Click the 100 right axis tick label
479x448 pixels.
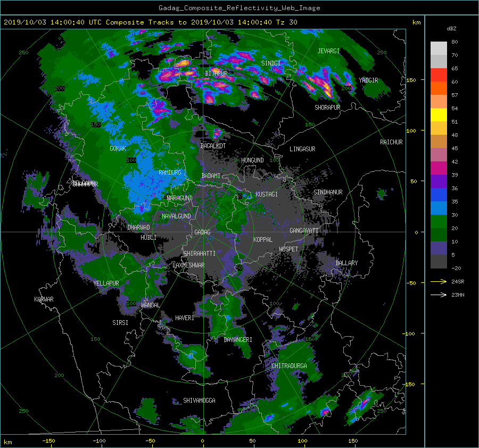click(411, 131)
